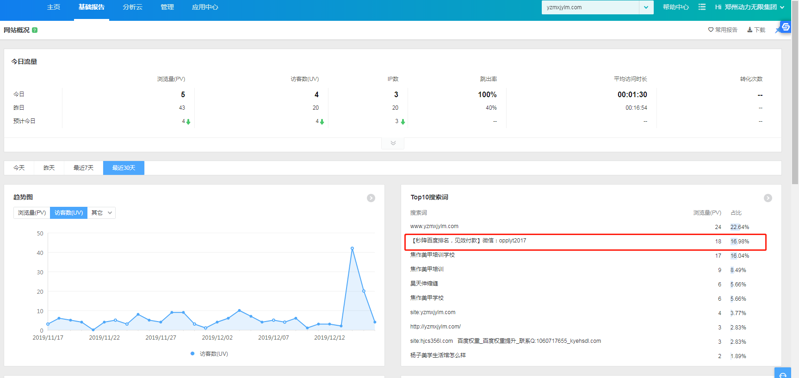Click the 22.64% share value
Screen dimensions: 799x378
point(739,227)
